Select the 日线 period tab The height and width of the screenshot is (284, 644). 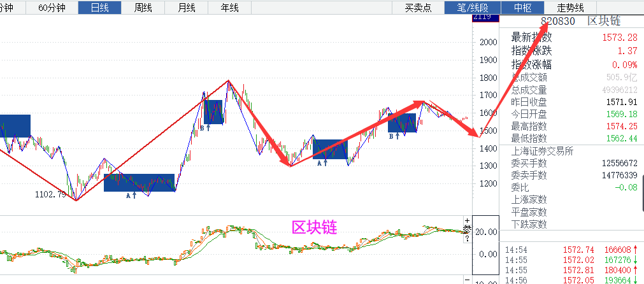[x=100, y=8]
